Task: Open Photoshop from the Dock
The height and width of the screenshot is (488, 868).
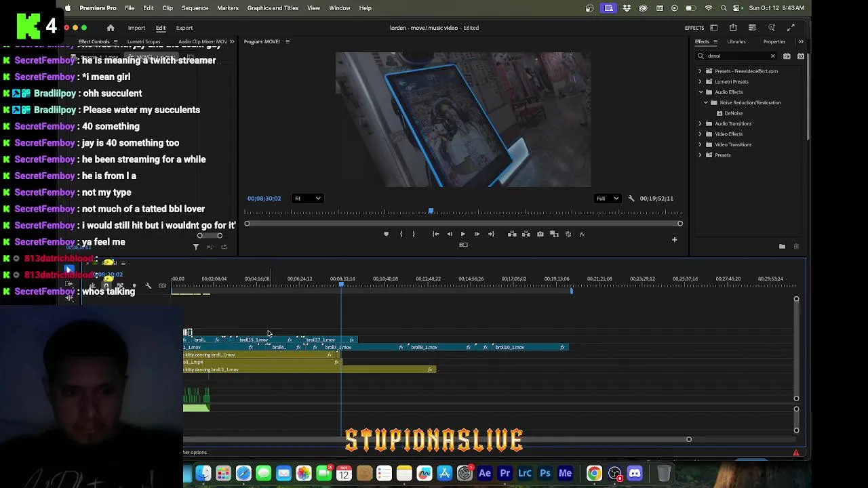Action: (x=545, y=473)
